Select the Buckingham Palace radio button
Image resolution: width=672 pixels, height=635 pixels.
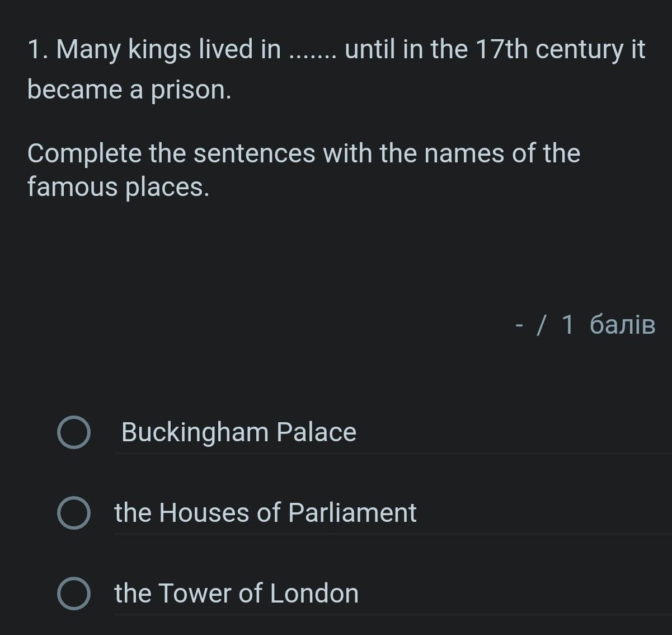74,432
